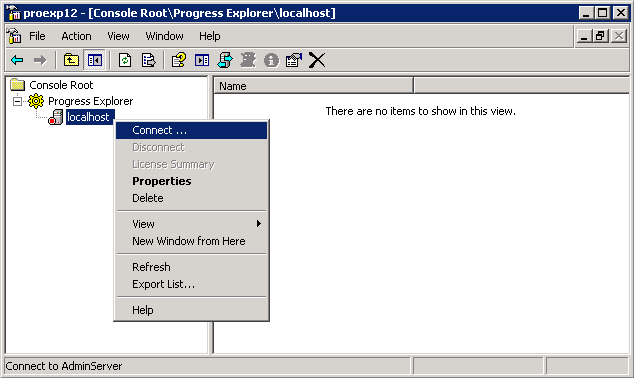Go up one level with folder icon
634x378 pixels.
pos(71,61)
